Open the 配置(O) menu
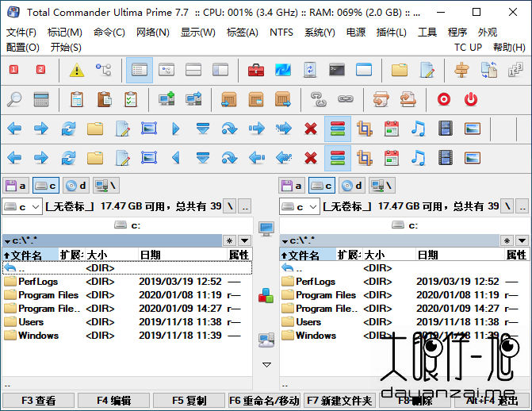 (x=23, y=48)
